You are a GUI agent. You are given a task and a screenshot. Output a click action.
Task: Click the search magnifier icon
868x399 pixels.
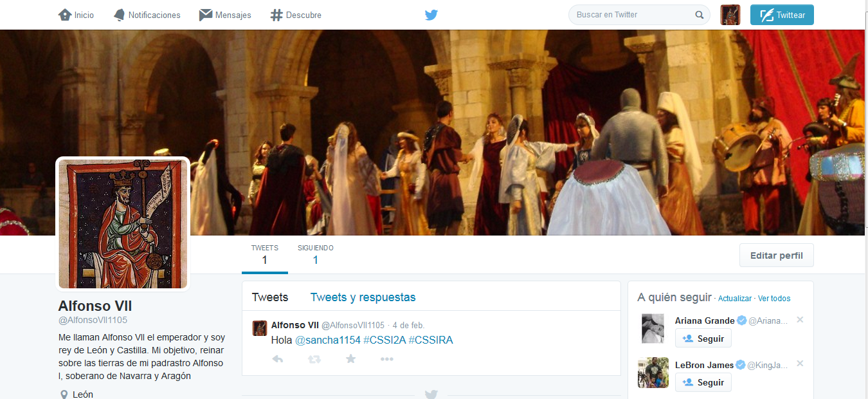pyautogui.click(x=700, y=15)
